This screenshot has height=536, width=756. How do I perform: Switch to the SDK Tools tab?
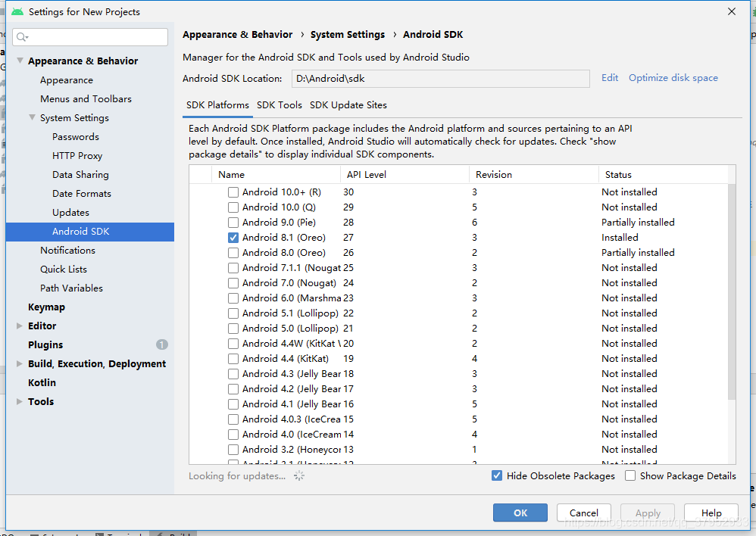tap(279, 105)
